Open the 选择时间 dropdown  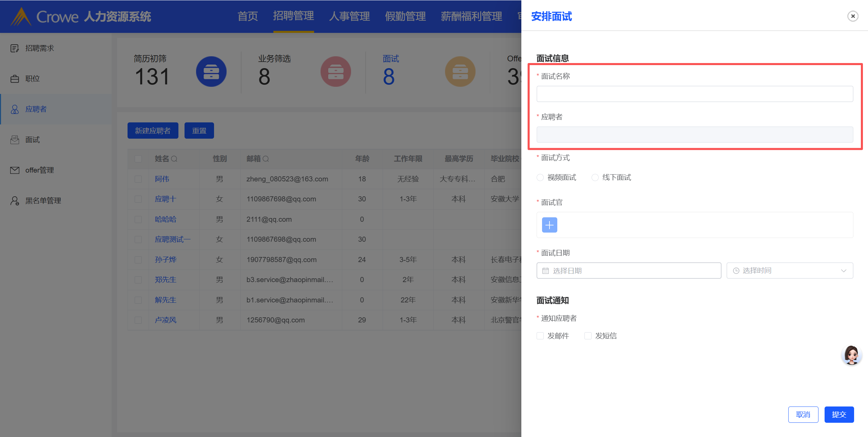coord(789,271)
